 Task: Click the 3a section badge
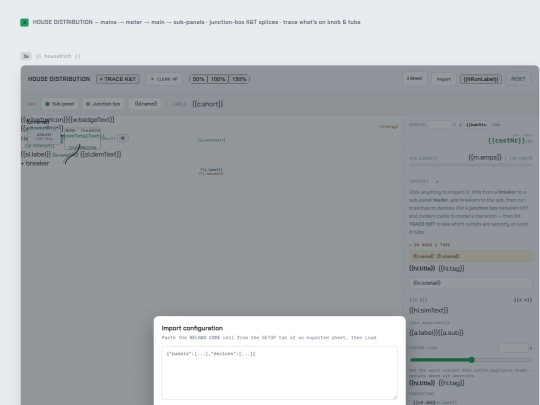[x=26, y=56]
